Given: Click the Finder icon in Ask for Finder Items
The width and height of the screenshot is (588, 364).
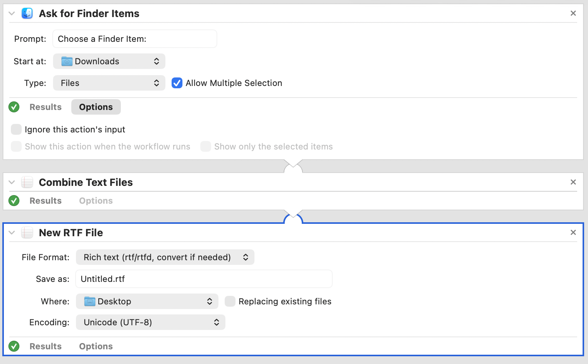Looking at the screenshot, I should [27, 14].
